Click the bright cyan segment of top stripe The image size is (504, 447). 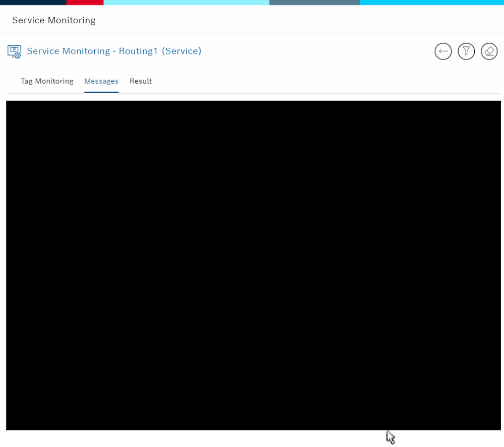(432, 3)
